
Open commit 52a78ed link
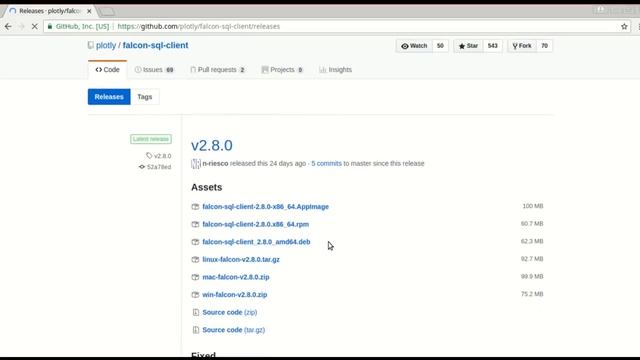[x=155, y=167]
